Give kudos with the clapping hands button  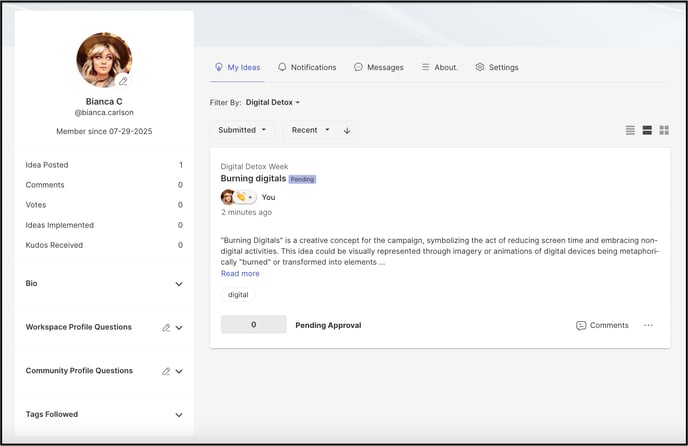[x=245, y=197]
